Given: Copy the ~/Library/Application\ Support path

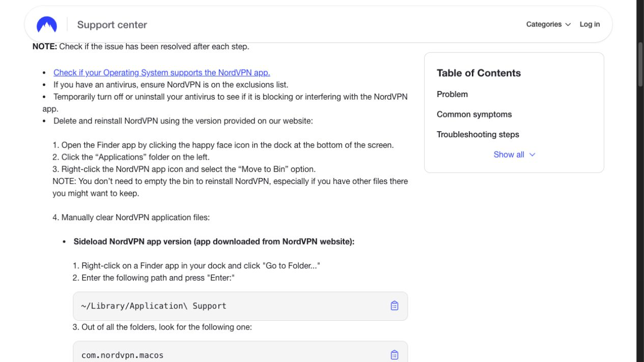Looking at the screenshot, I should (395, 306).
